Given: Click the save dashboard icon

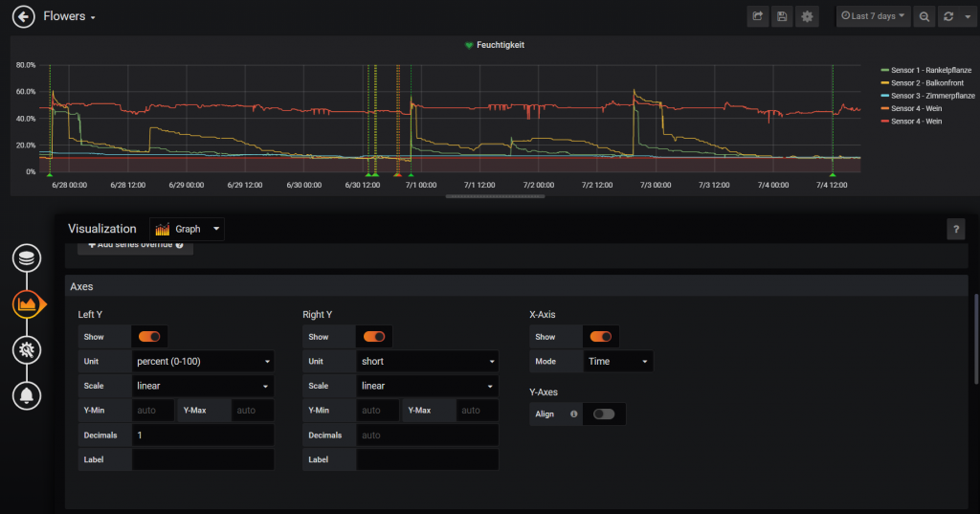Looking at the screenshot, I should [x=783, y=16].
